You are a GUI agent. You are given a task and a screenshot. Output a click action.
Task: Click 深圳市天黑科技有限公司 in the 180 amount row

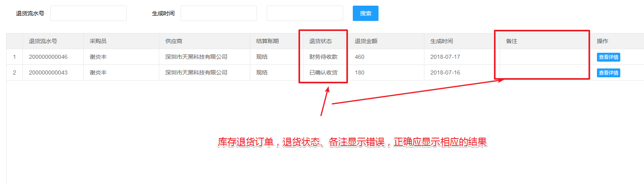click(x=196, y=72)
